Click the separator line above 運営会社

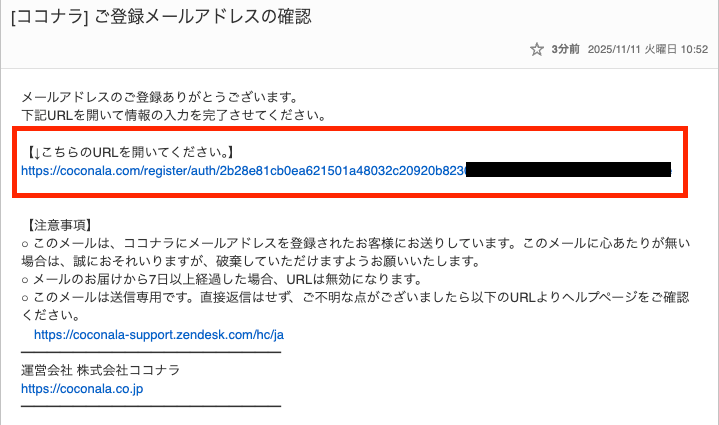(x=150, y=352)
